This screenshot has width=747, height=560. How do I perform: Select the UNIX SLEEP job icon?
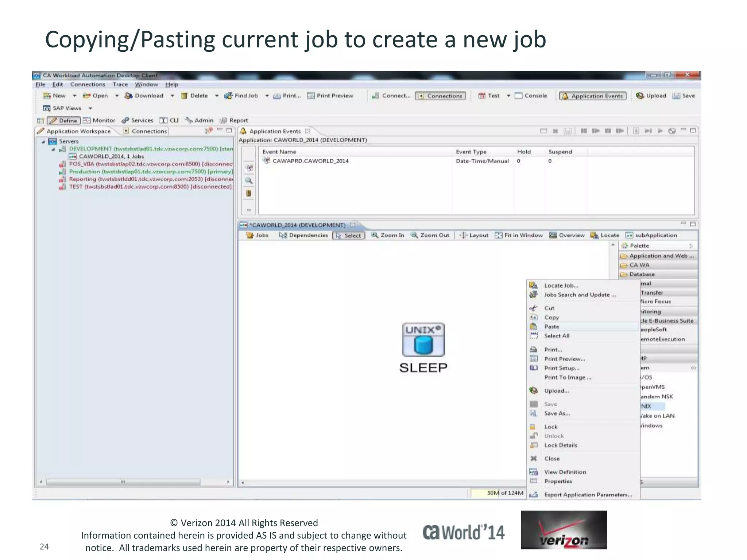tap(423, 340)
